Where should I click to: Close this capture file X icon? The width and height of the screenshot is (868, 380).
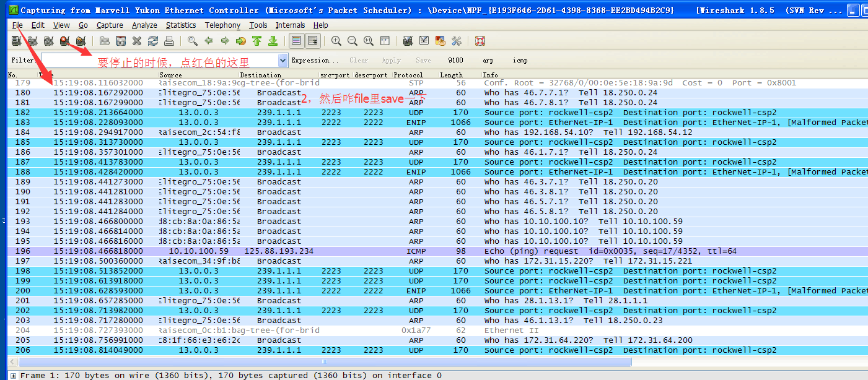click(137, 41)
